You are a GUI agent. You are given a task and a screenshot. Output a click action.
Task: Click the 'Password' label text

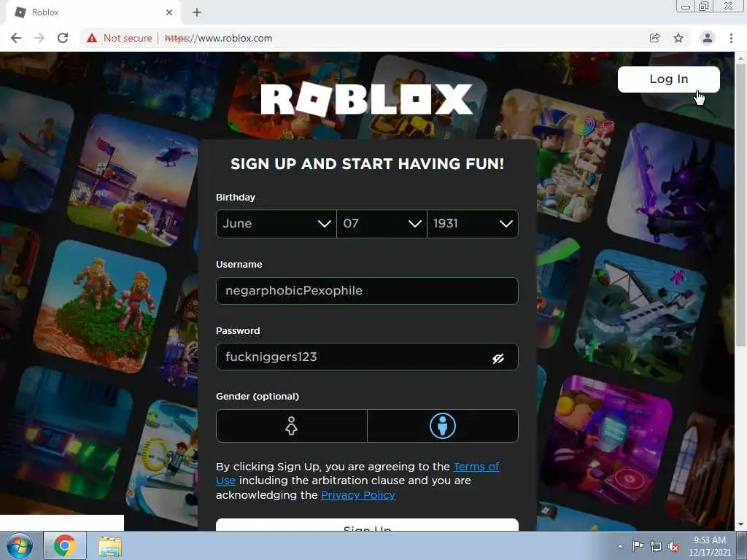click(238, 330)
